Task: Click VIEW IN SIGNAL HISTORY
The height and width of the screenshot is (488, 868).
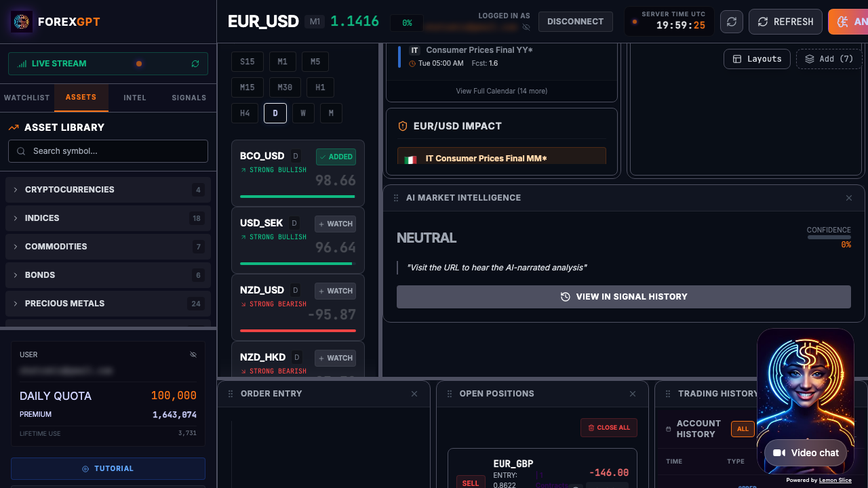Action: tap(623, 296)
